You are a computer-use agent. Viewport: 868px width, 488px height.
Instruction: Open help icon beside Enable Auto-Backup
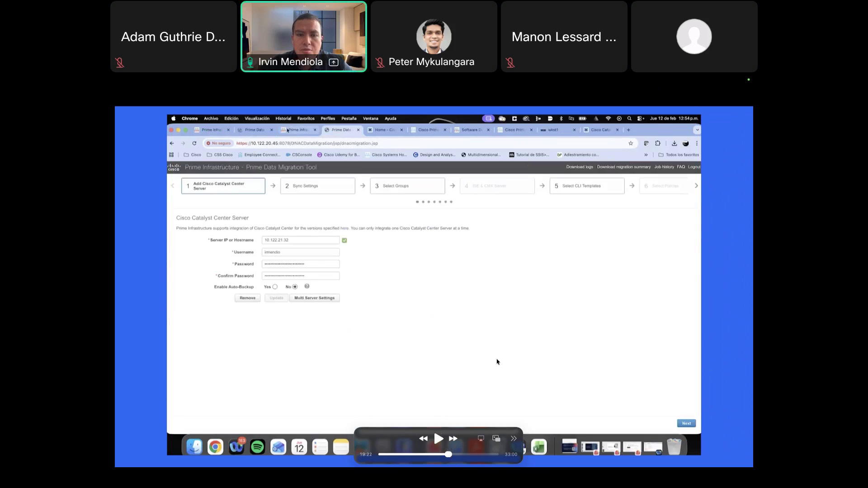[307, 286]
